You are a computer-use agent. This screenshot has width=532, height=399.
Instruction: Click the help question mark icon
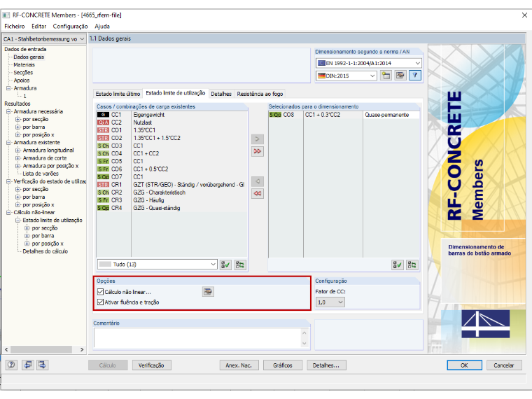[11, 365]
